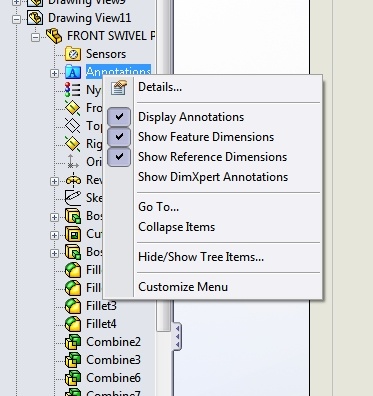373x396 pixels.
Task: Click the Origin icon
Action: coord(73,162)
